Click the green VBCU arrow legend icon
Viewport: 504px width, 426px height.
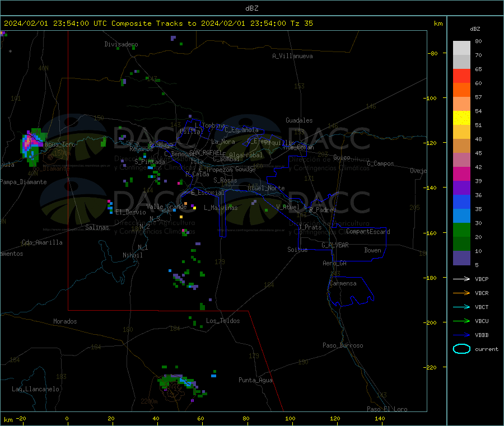[461, 321]
